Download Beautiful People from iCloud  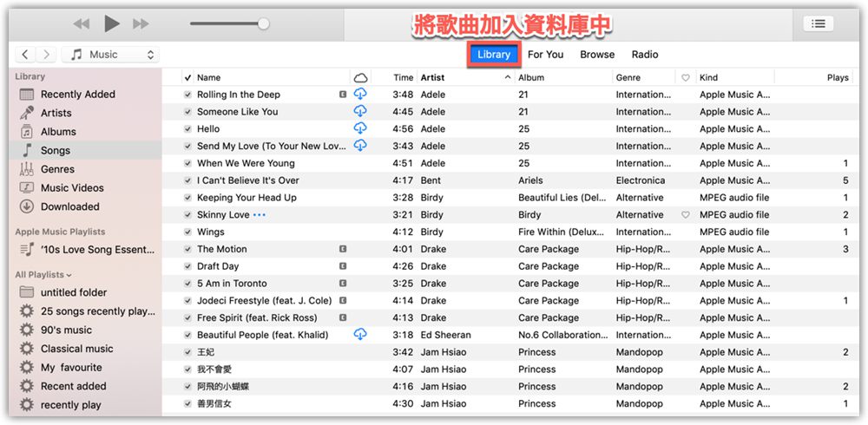pos(360,334)
